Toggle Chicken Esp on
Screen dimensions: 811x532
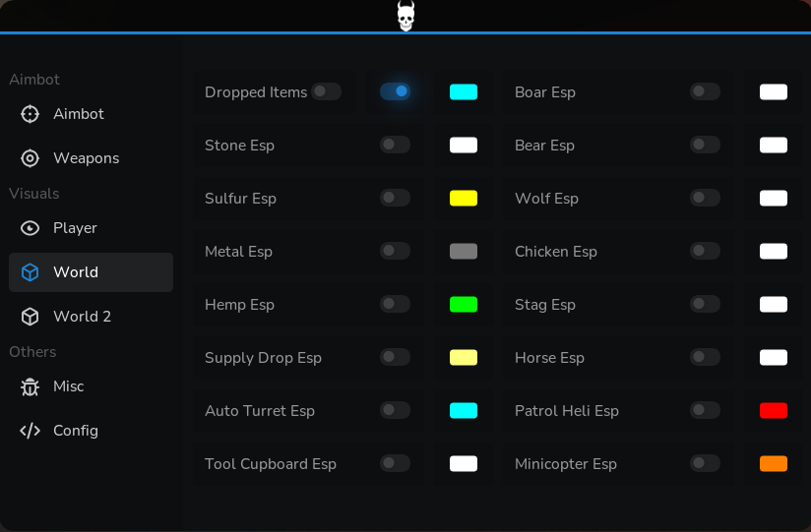[705, 252]
